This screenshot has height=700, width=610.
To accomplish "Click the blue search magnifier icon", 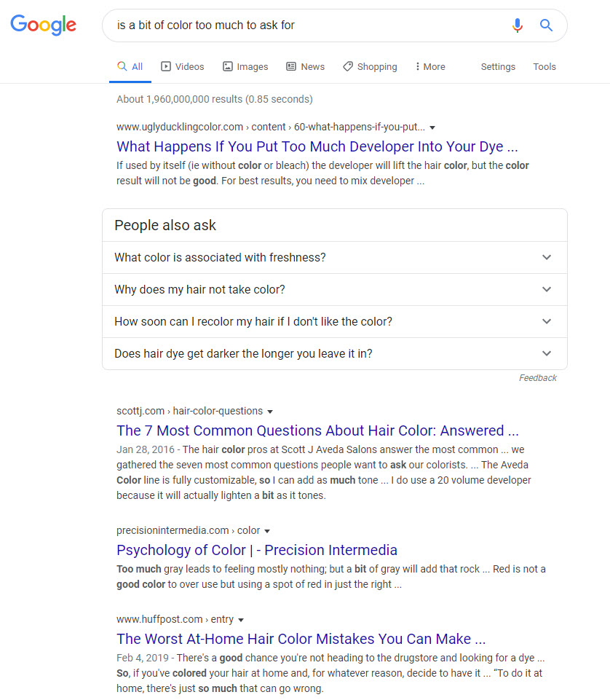I will pos(546,25).
